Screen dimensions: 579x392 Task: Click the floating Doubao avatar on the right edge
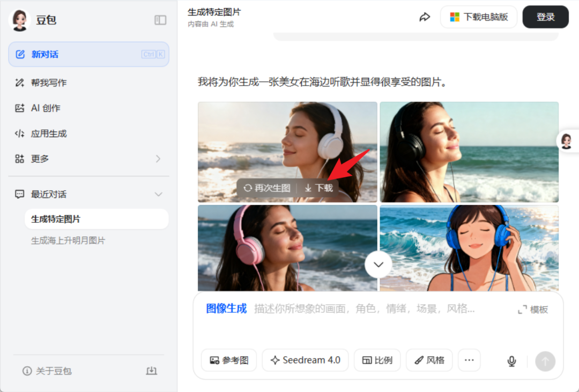click(x=567, y=141)
